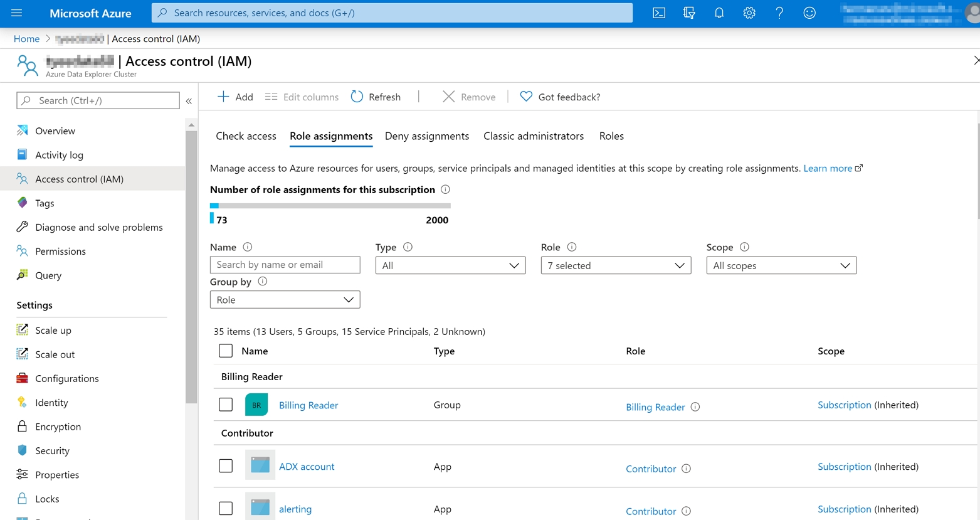Check the Billing Reader group row
This screenshot has height=520, width=980.
coord(226,405)
